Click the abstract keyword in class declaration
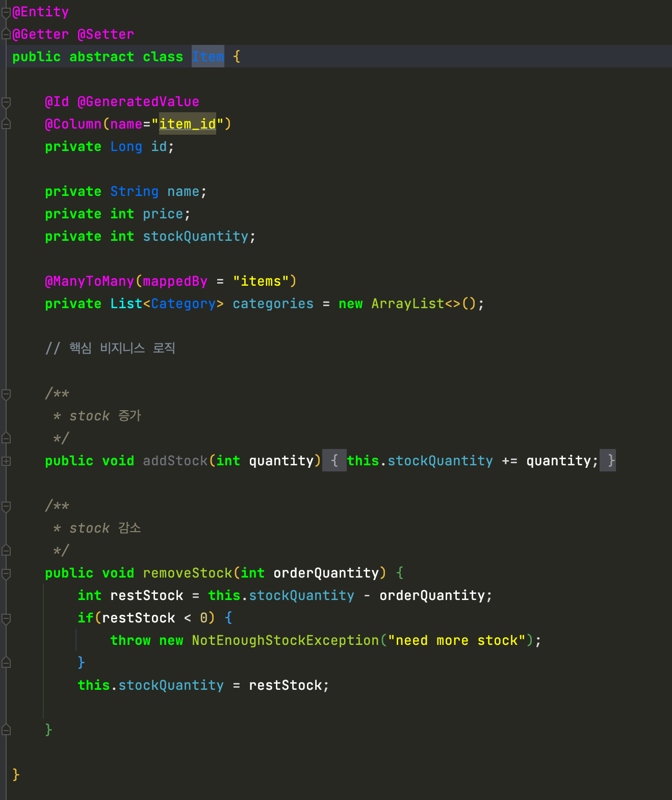Viewport: 672px width, 800px height. click(102, 57)
